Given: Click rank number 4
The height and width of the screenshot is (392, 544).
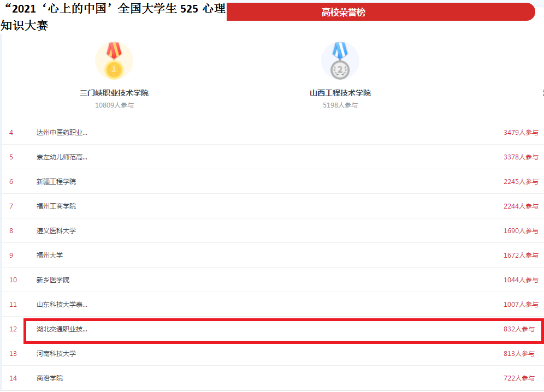Looking at the screenshot, I should tap(11, 133).
